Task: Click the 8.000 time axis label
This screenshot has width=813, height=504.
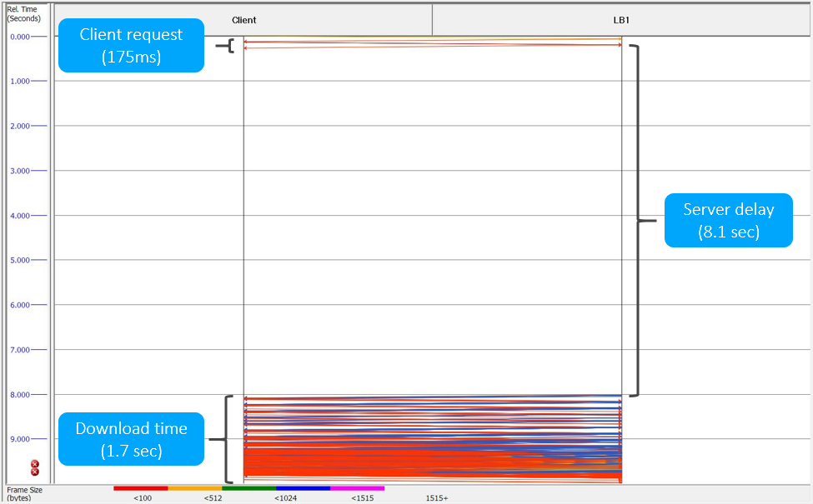Action: [20, 395]
